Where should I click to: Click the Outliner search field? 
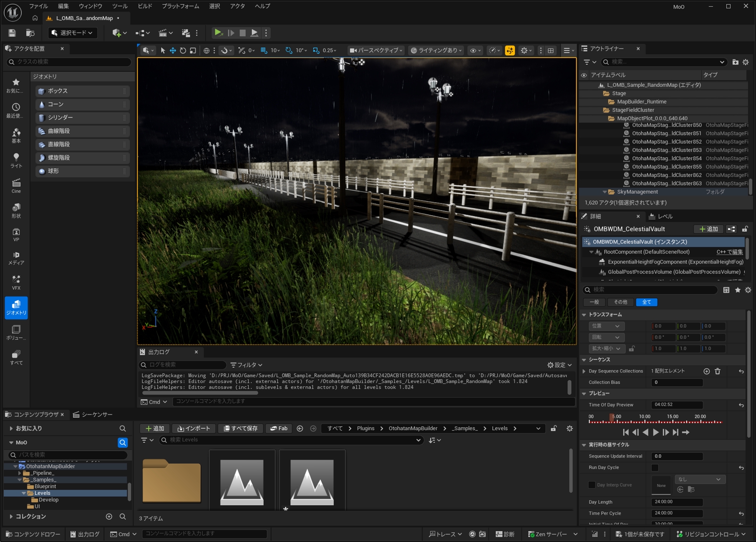tap(663, 62)
